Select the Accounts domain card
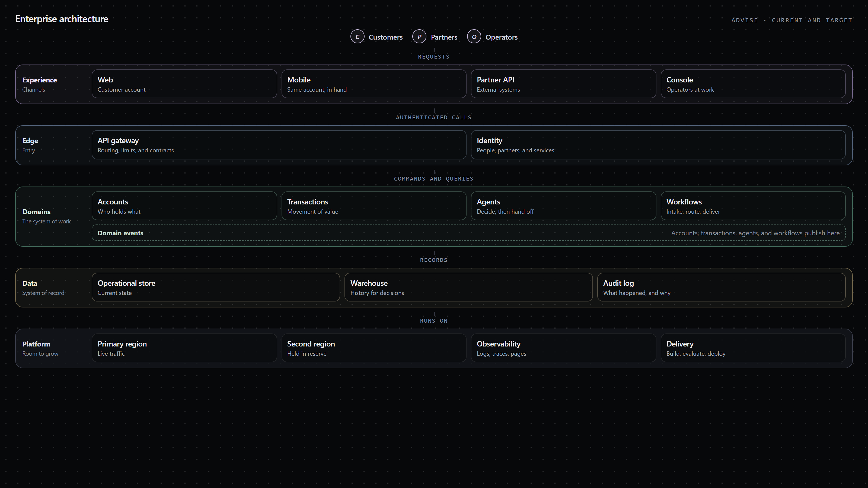The height and width of the screenshot is (488, 868). (x=184, y=206)
